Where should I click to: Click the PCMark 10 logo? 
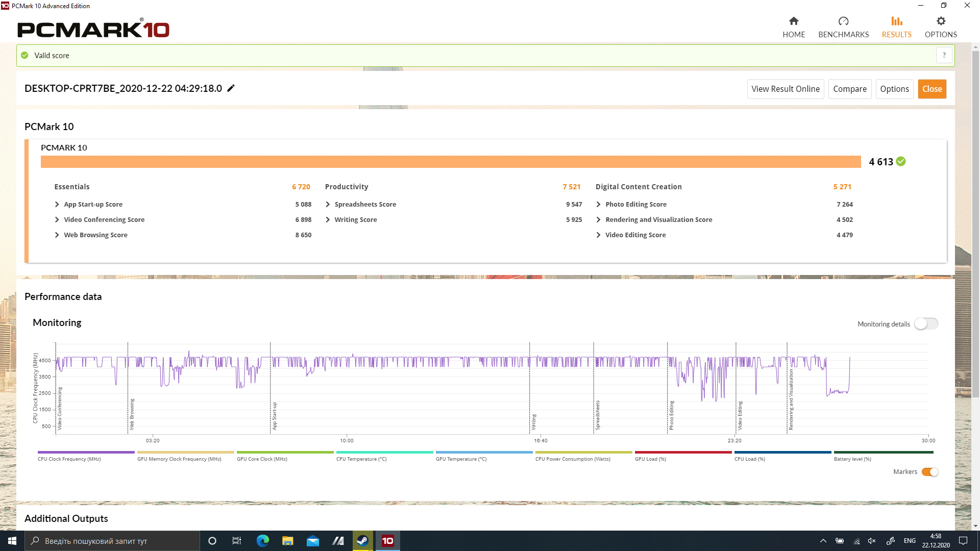point(93,29)
